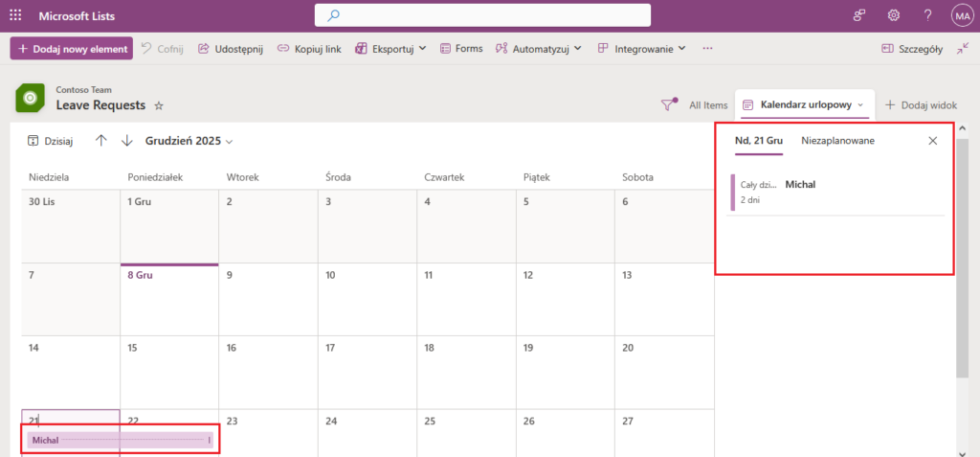Open the app launcher waffle icon
The image size is (980, 457).
15,15
